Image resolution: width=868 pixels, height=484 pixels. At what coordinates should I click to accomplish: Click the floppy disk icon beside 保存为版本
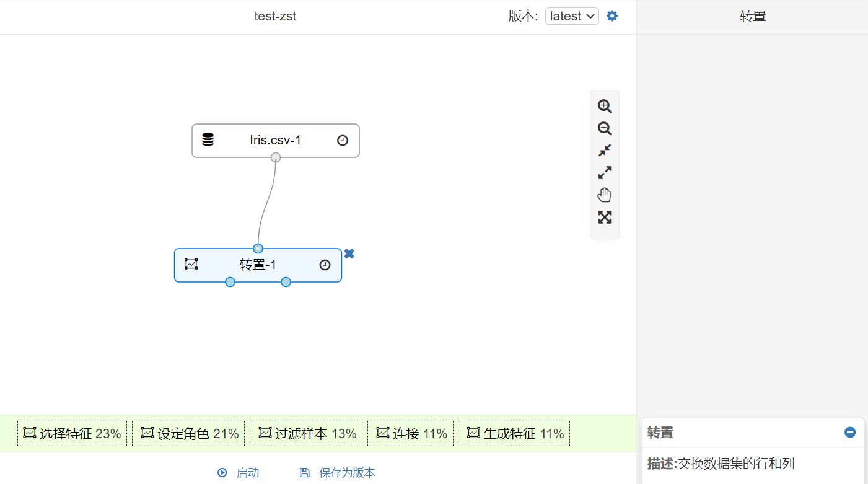pyautogui.click(x=304, y=473)
